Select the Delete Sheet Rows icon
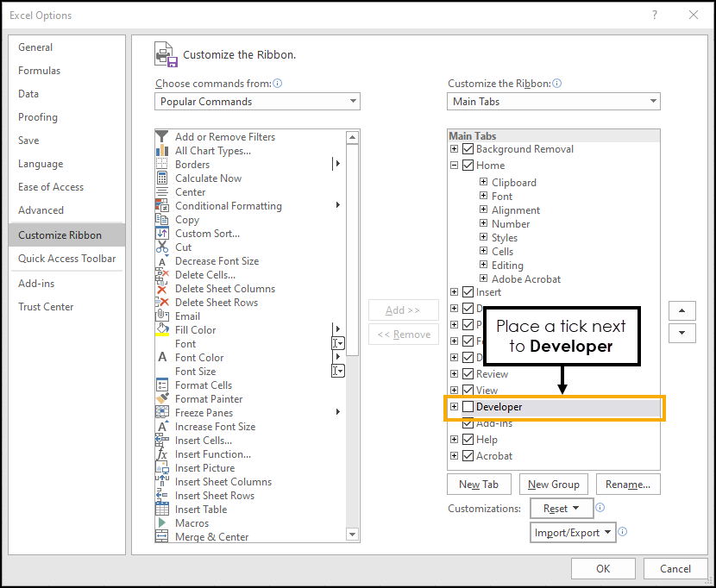The image size is (716, 588). [162, 303]
